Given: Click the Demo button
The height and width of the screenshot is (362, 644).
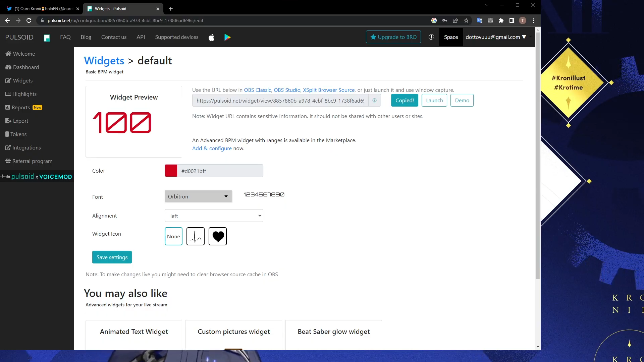Looking at the screenshot, I should pos(462,101).
